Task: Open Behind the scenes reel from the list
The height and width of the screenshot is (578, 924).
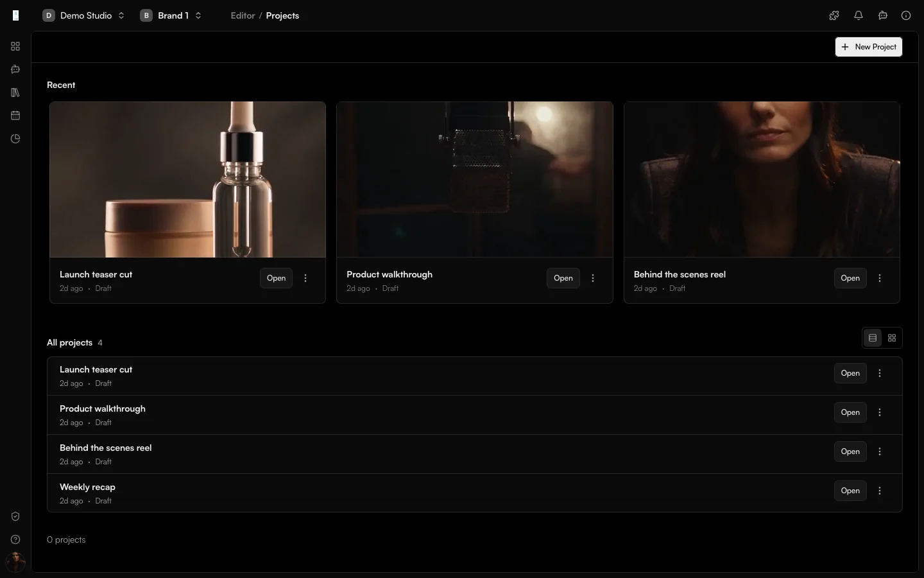Action: [850, 451]
